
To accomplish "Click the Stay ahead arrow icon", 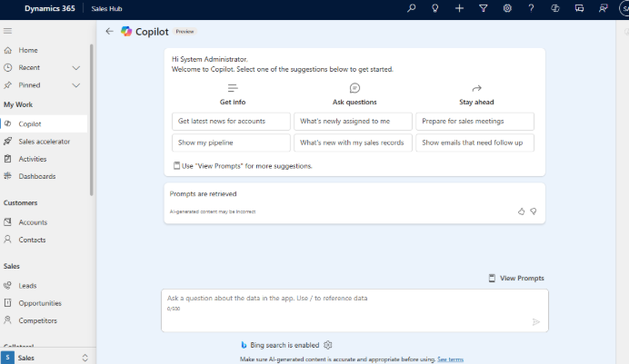I will [x=476, y=88].
